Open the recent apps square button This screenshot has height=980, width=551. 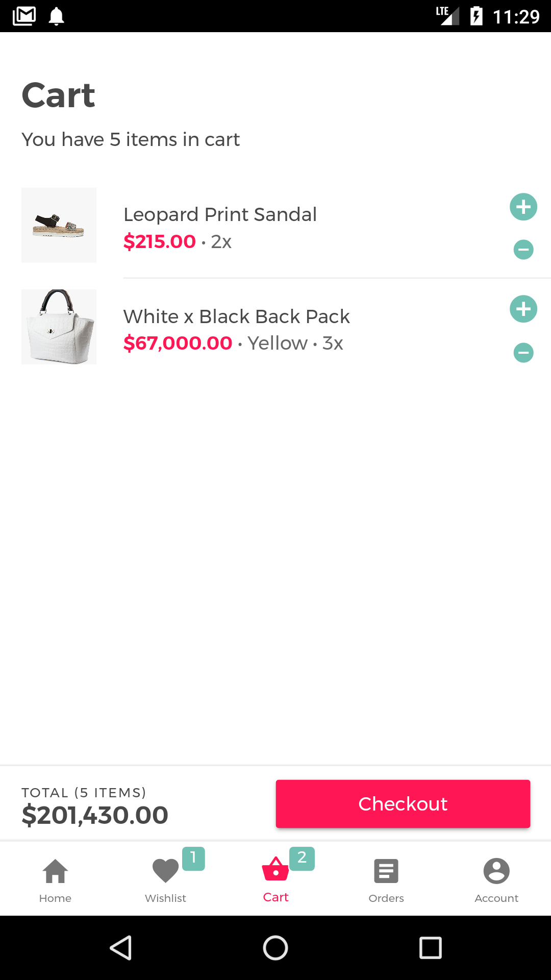pyautogui.click(x=431, y=948)
